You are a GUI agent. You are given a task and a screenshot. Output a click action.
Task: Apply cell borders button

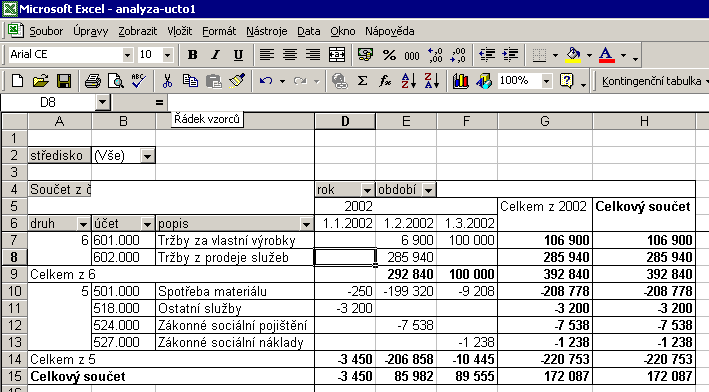tap(539, 55)
